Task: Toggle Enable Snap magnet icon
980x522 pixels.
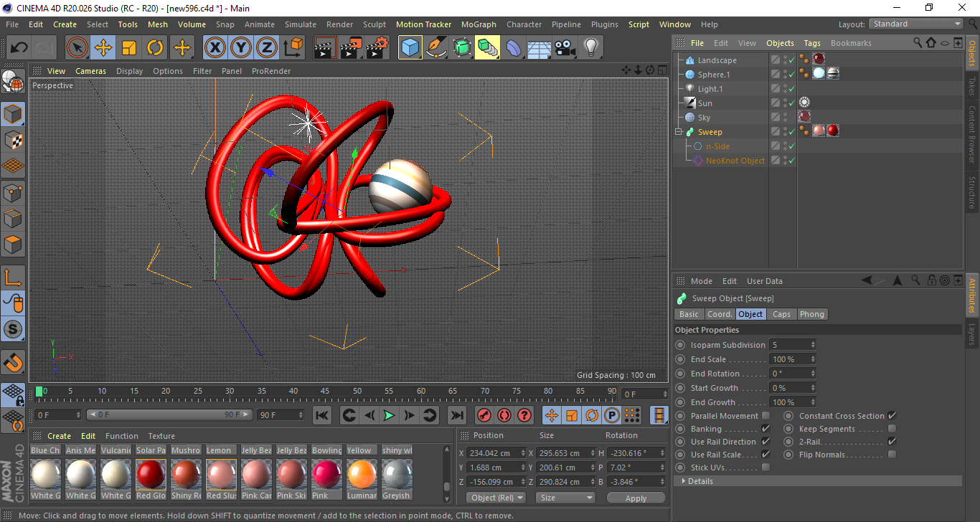Action: click(x=13, y=362)
